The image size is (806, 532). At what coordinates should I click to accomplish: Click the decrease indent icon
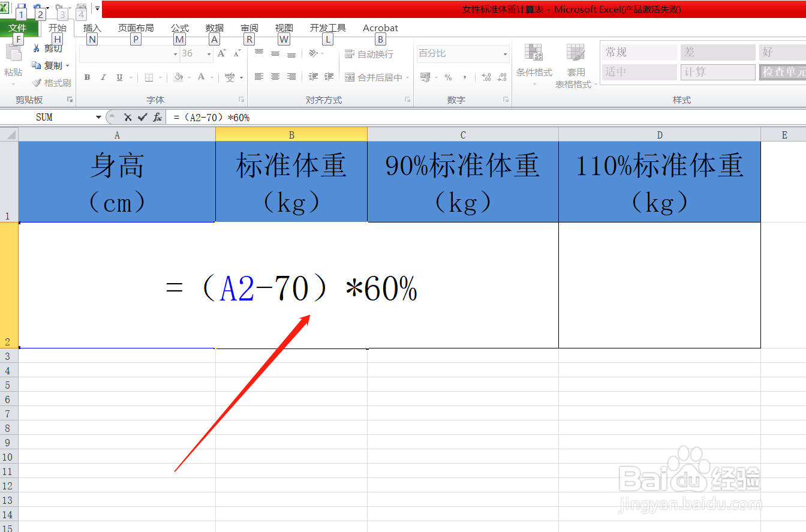coord(313,77)
